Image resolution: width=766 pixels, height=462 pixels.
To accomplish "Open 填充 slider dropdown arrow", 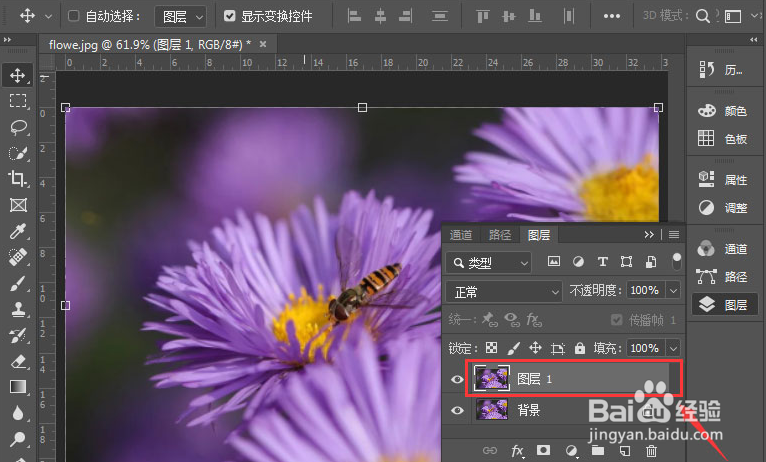I will [674, 348].
